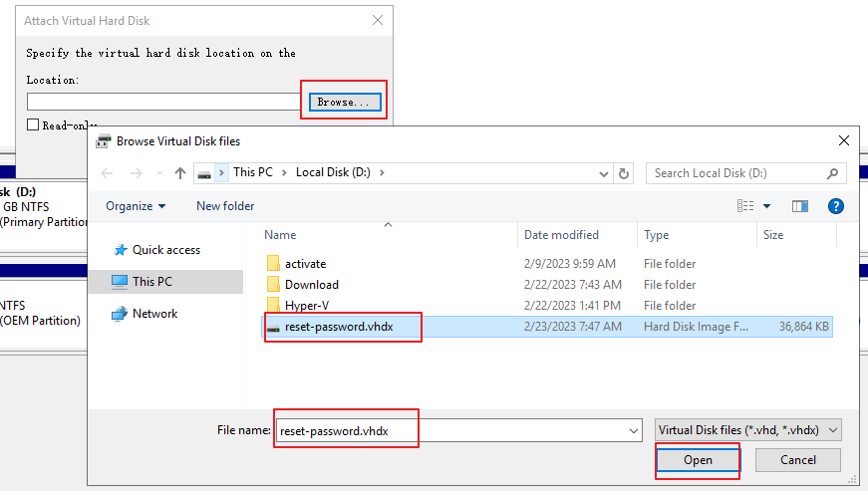The height and width of the screenshot is (491, 868).
Task: Select This PC in navigation pane
Action: click(x=165, y=282)
